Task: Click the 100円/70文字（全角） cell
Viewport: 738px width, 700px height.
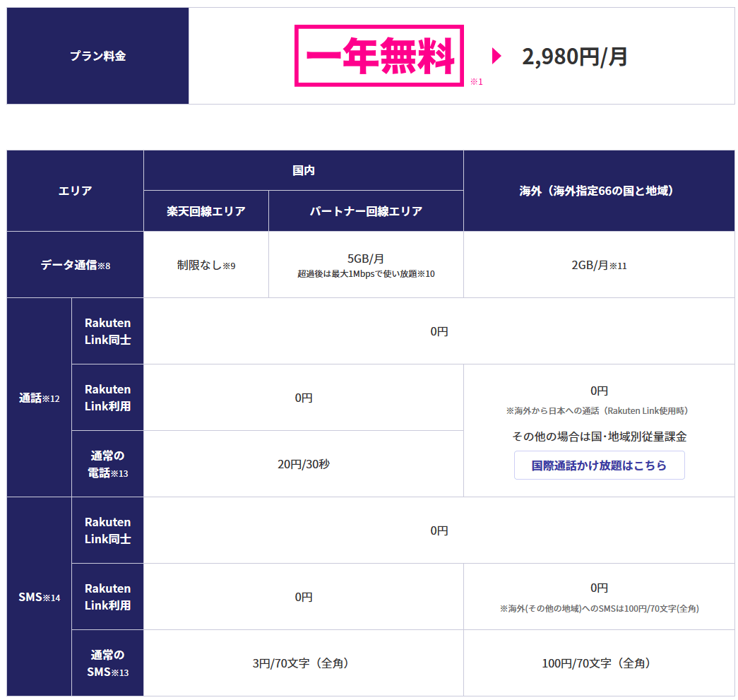Action: click(x=599, y=663)
